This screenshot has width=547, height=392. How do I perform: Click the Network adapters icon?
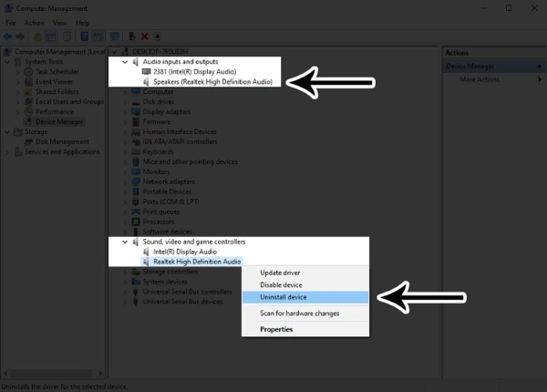pyautogui.click(x=136, y=181)
